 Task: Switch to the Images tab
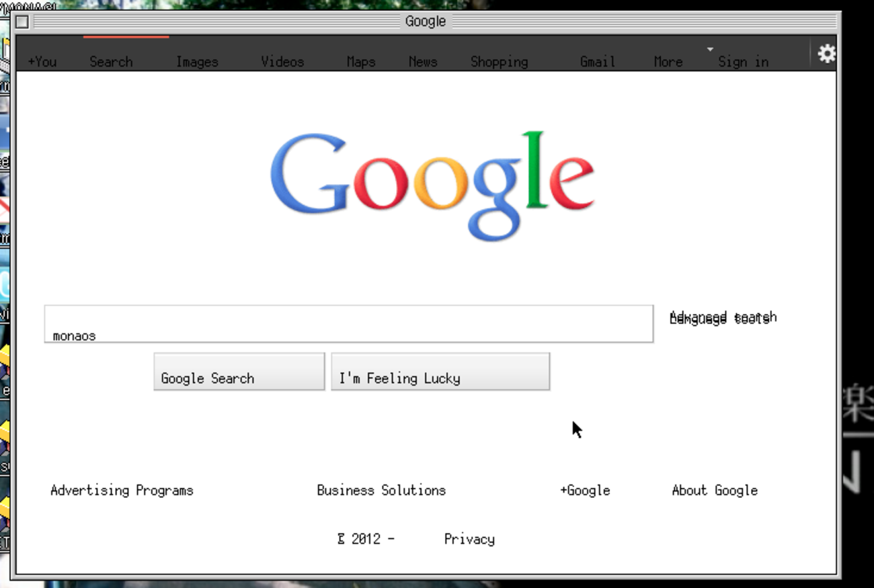(x=197, y=62)
